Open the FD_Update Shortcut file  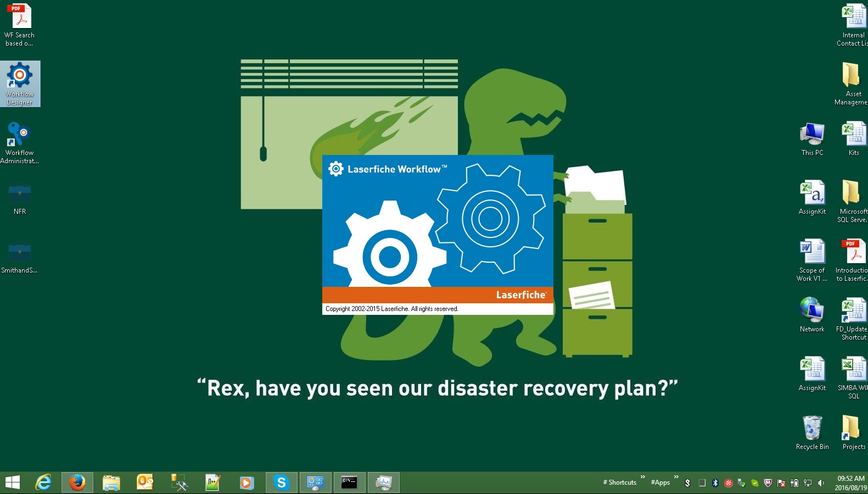[852, 319]
